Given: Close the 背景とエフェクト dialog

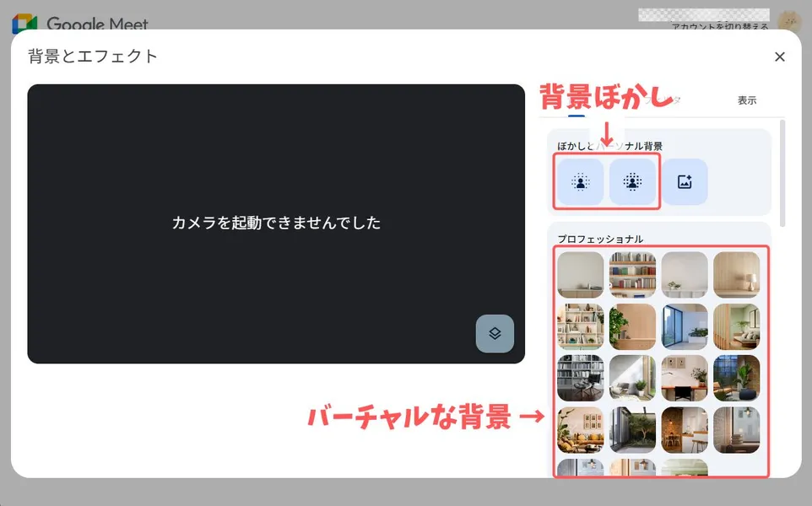Looking at the screenshot, I should 779,57.
